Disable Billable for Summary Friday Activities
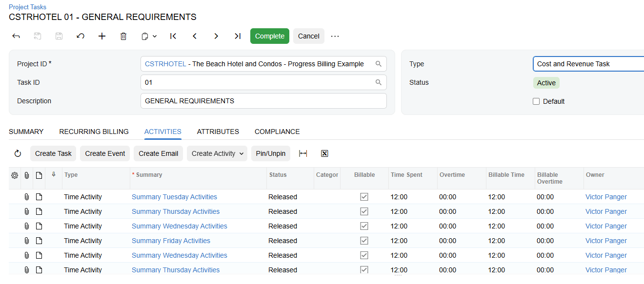The width and height of the screenshot is (644, 284). coord(364,240)
